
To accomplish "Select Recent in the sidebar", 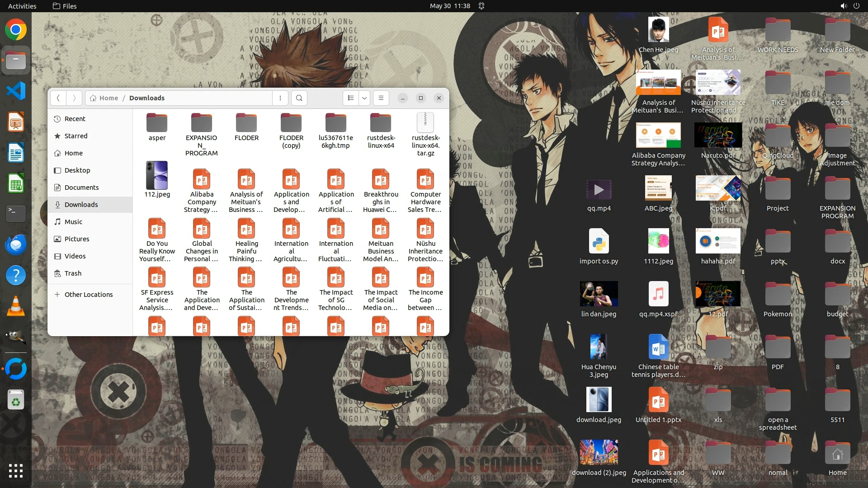I will tap(75, 119).
